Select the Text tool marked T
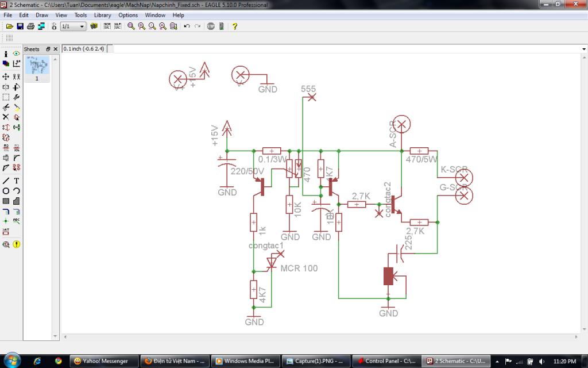Screen dimensions: 588x368 17,181
